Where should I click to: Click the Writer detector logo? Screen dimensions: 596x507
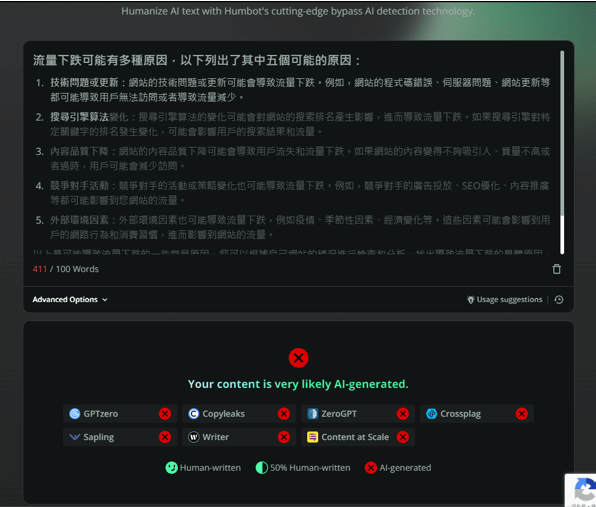(x=194, y=437)
